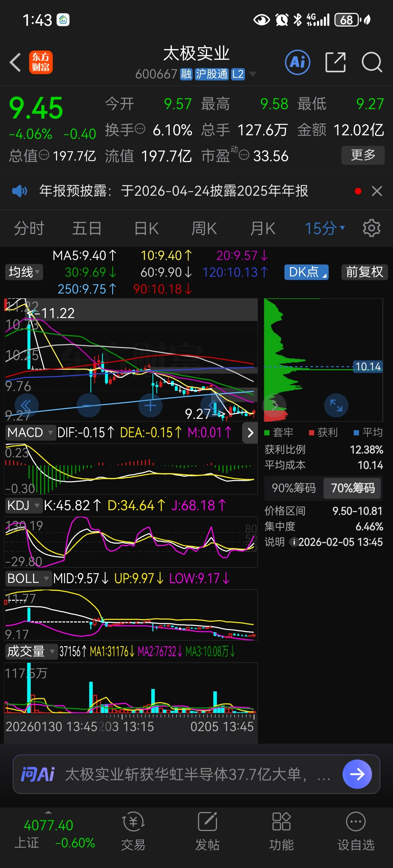Tap the 0205 13:45 time label
Viewport: 393px width, 868px height.
[x=222, y=727]
